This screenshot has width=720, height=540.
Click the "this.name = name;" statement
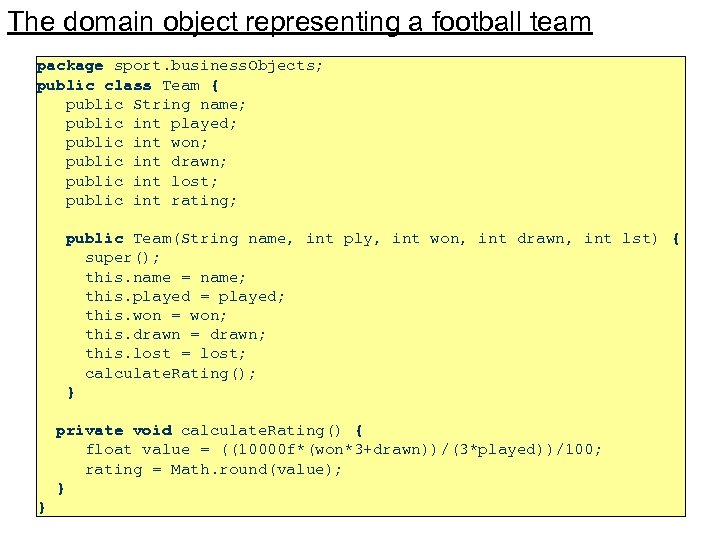[165, 277]
